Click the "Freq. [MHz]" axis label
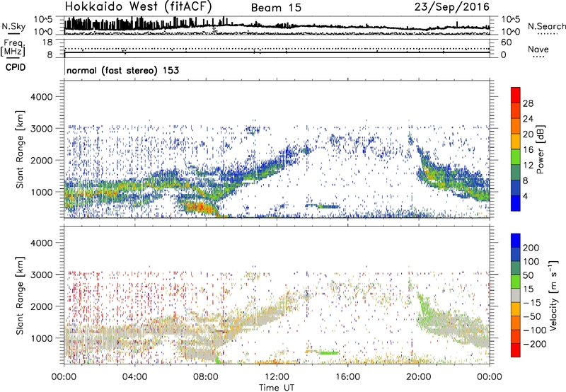This screenshot has width=566, height=392. point(13,48)
